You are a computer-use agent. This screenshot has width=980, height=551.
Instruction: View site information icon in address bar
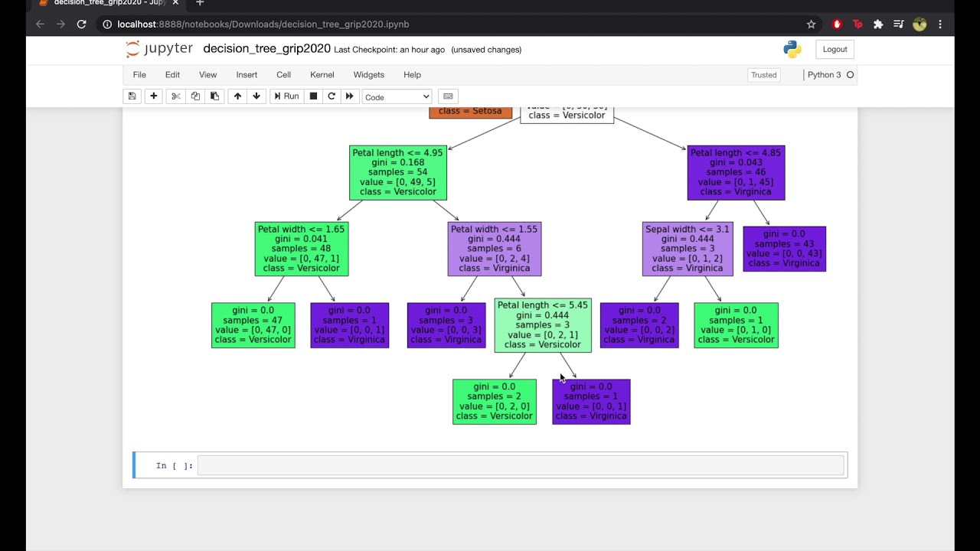click(x=107, y=24)
